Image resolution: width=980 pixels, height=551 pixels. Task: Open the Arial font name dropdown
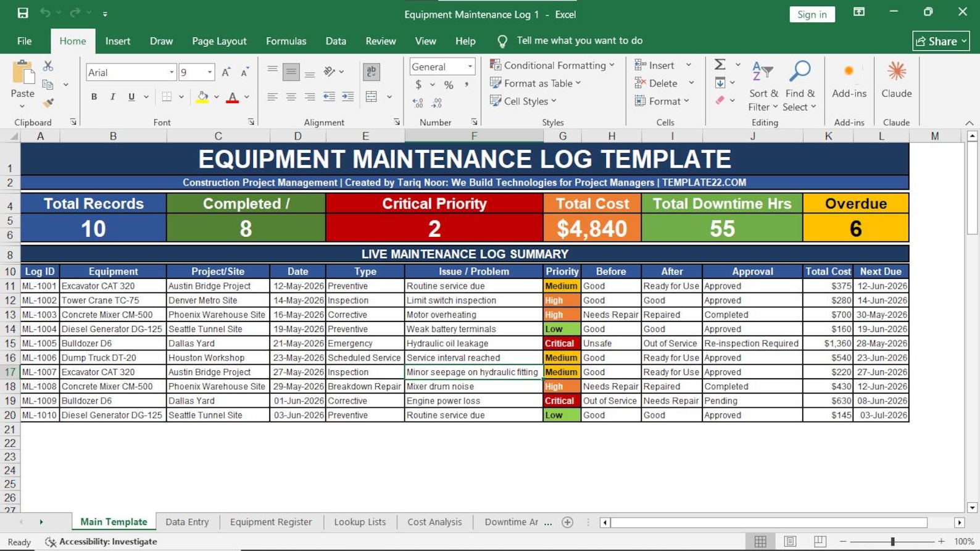[x=172, y=72]
